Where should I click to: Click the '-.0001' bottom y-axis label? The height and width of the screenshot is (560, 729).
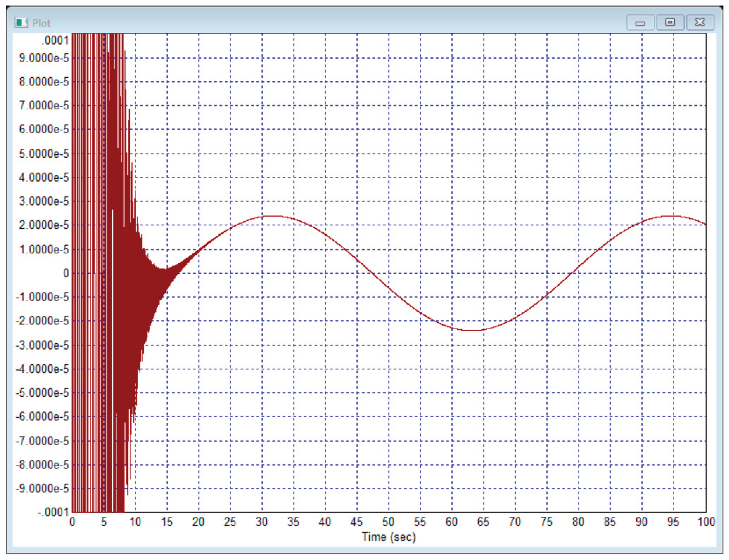point(53,512)
